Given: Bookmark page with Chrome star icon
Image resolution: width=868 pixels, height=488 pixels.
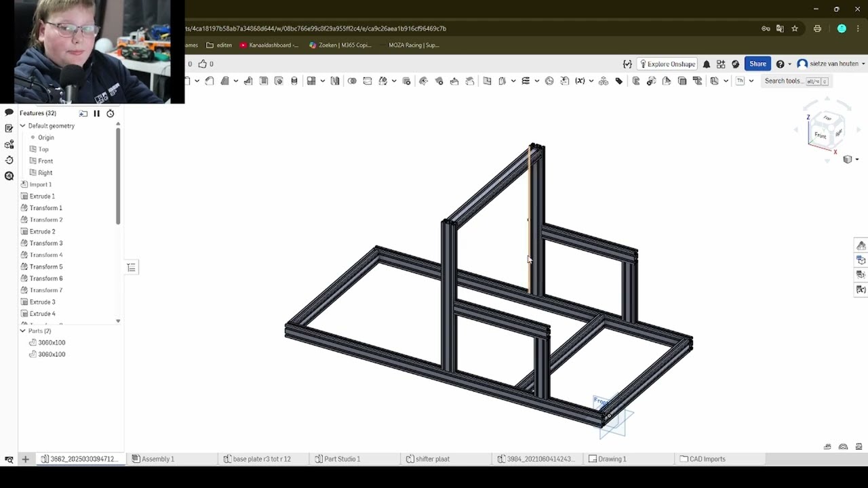Looking at the screenshot, I should click(795, 28).
